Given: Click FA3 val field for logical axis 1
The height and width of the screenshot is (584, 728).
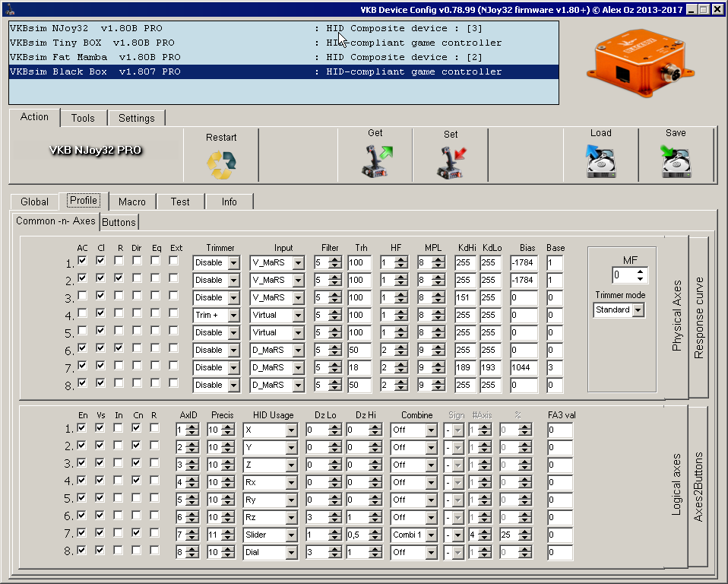Looking at the screenshot, I should pos(560,430).
